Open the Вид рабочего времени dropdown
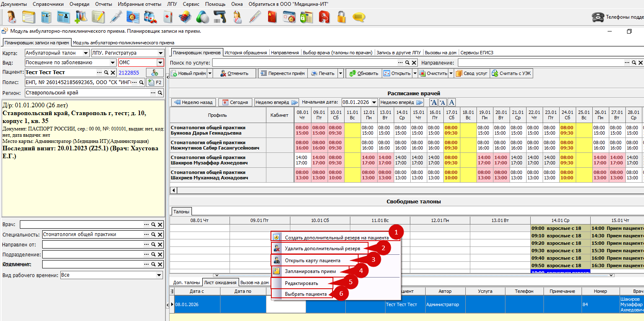 pos(159,275)
